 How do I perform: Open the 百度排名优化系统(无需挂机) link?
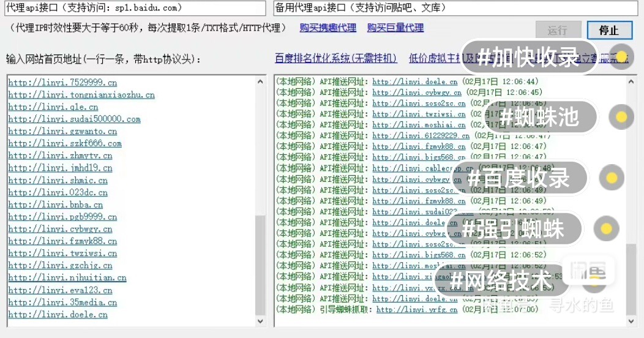click(335, 59)
